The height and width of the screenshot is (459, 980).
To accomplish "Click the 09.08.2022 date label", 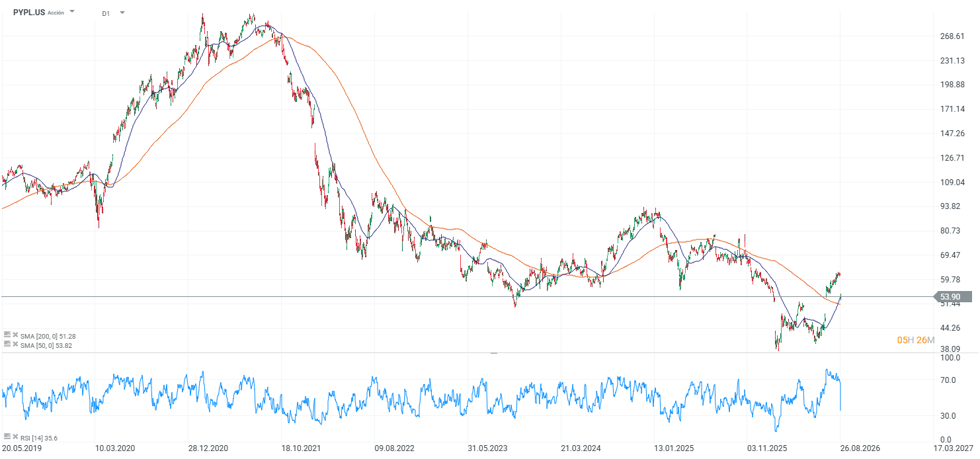I will tap(394, 448).
